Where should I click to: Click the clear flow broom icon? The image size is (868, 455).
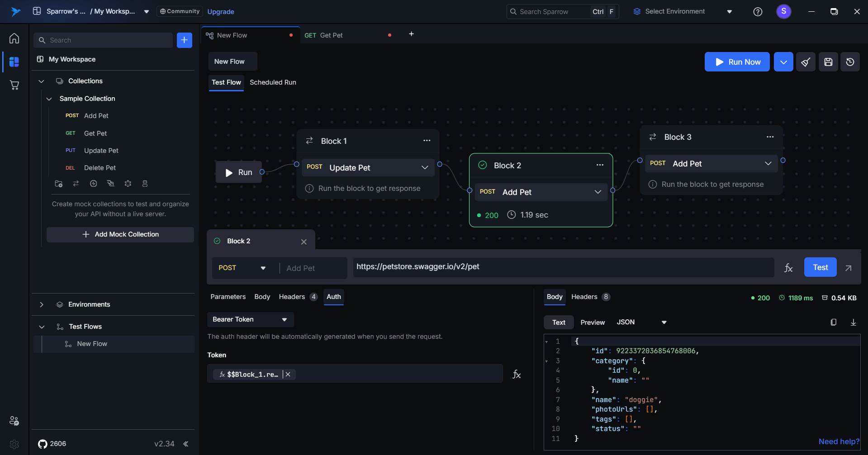pyautogui.click(x=806, y=62)
